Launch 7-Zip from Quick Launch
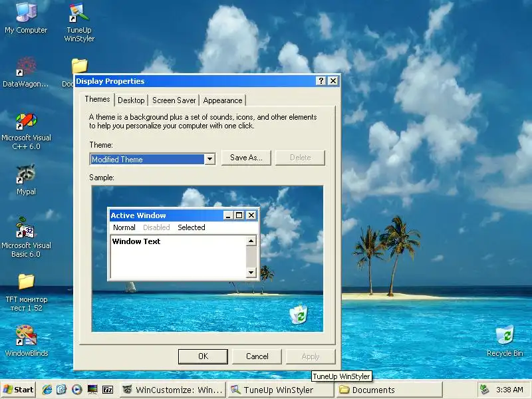 pyautogui.click(x=108, y=390)
